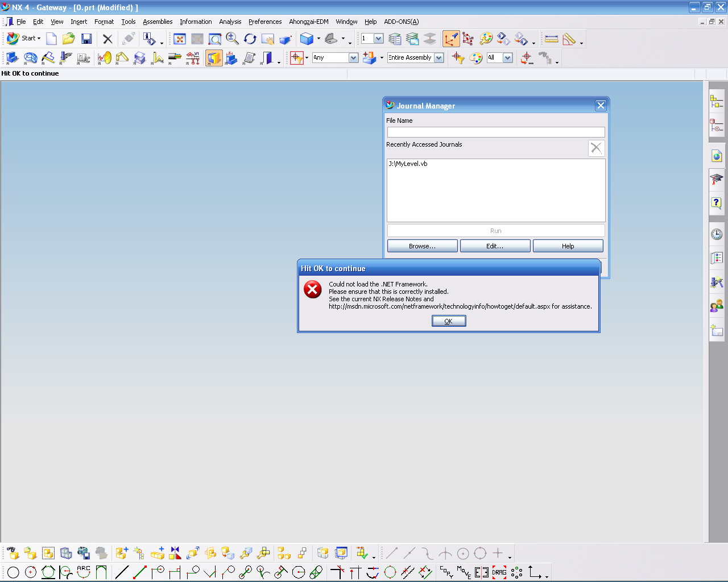Open the Roles sidebar tab
728x582 pixels.
click(x=717, y=258)
